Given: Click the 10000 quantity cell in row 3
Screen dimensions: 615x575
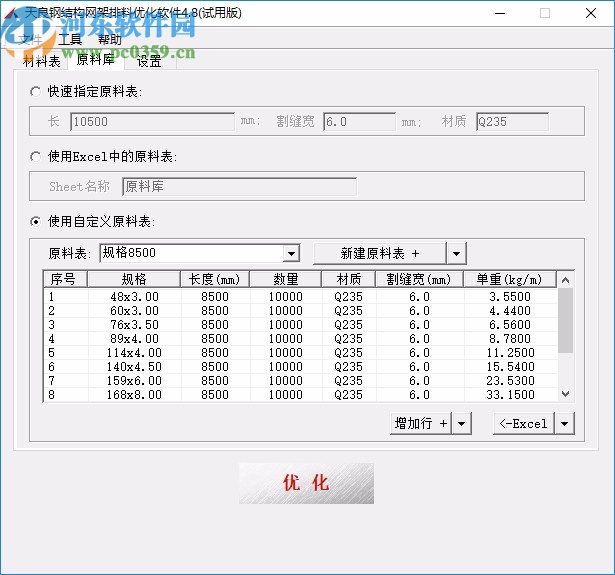Looking at the screenshot, I should click(286, 325).
